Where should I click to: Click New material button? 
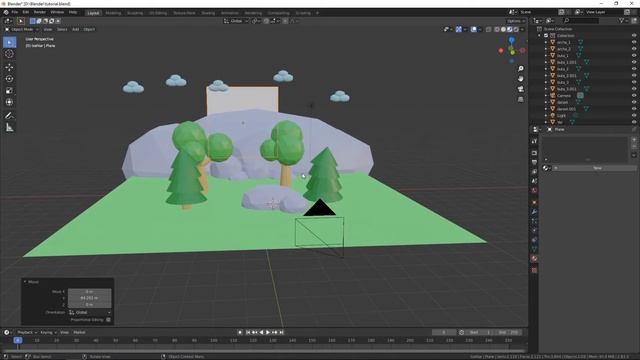[x=594, y=168]
